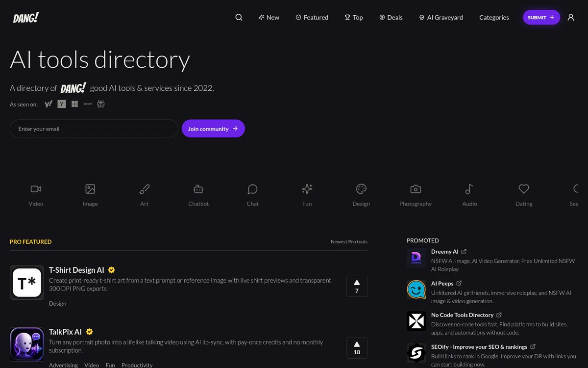Click the Dreemy AI promoted logo

pos(416,258)
